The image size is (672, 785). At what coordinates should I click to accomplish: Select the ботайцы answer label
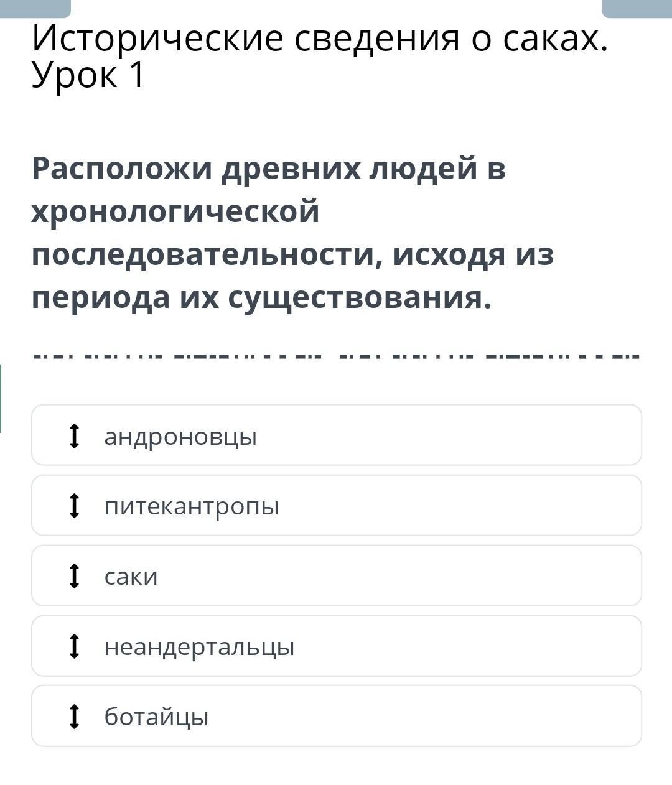coord(157,717)
